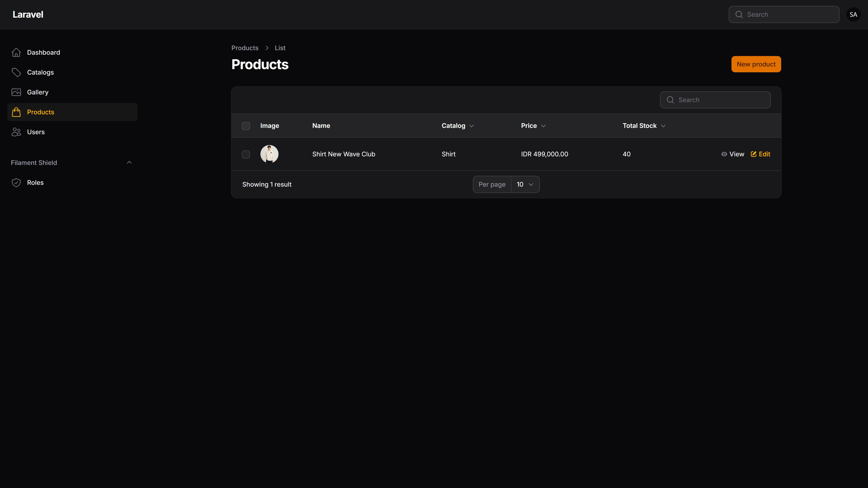
Task: Click the Gallery picture icon
Action: [x=16, y=92]
